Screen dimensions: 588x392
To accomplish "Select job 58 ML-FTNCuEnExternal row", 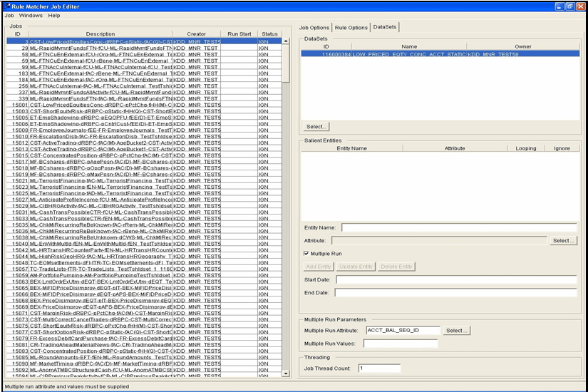I will coord(144,54).
